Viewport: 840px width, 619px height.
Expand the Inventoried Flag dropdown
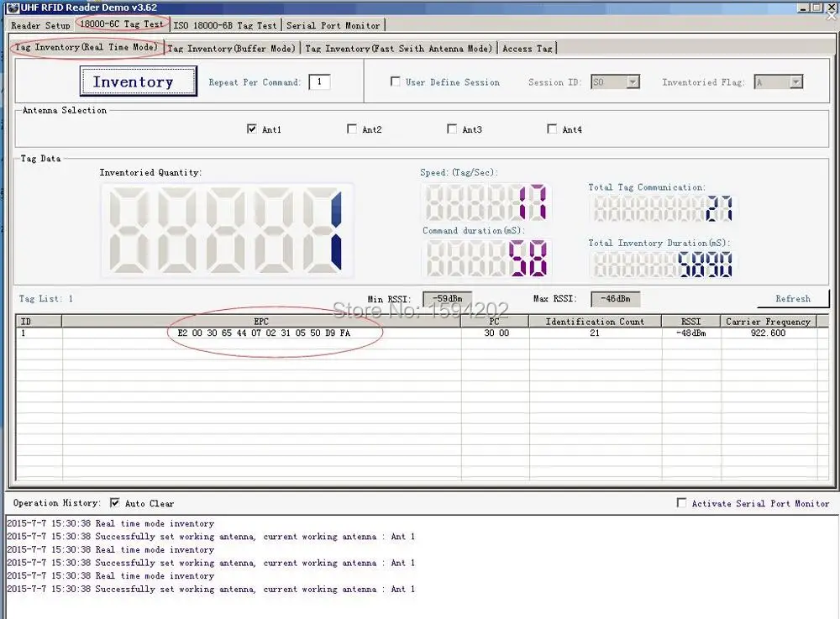coord(795,82)
